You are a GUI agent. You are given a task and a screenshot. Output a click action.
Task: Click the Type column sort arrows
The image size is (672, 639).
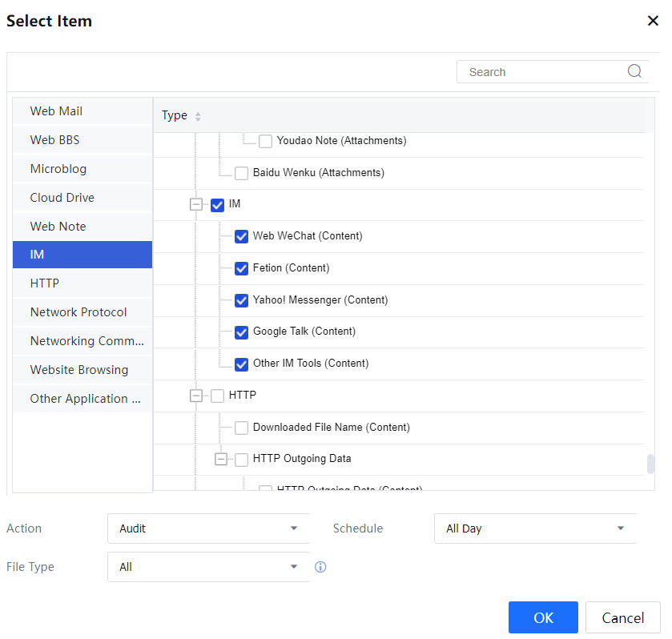pyautogui.click(x=198, y=116)
